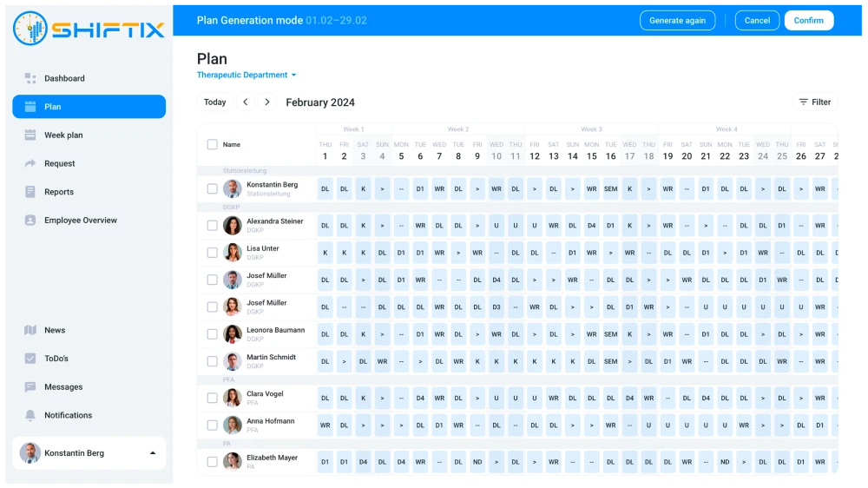
Task: Click sidebar user profile avatar
Action: 30,453
